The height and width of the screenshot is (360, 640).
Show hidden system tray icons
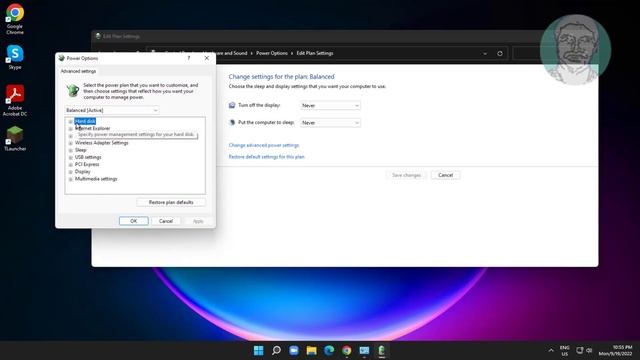pyautogui.click(x=551, y=351)
